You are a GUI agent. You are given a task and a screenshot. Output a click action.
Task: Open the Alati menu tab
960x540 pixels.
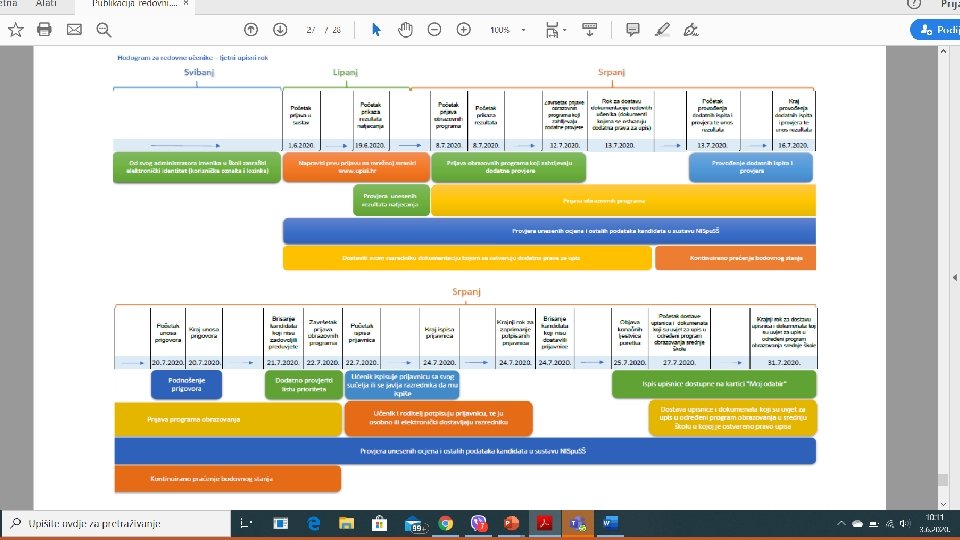coord(46,4)
